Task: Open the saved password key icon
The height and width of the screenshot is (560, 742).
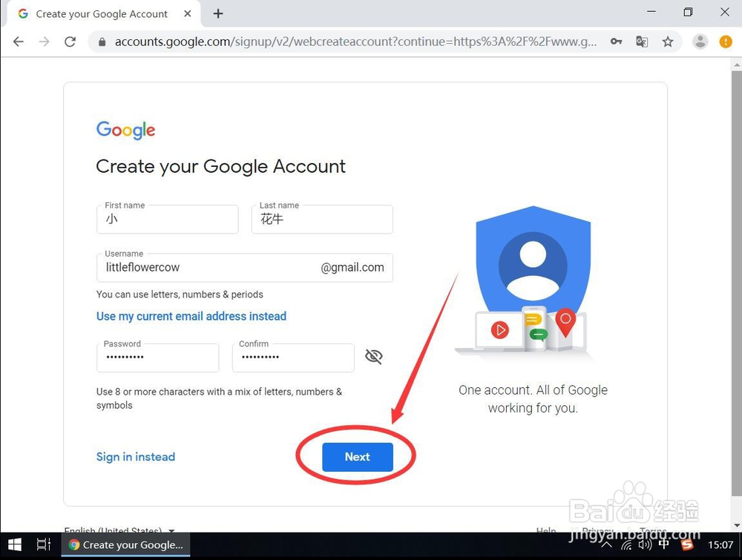Action: (616, 42)
